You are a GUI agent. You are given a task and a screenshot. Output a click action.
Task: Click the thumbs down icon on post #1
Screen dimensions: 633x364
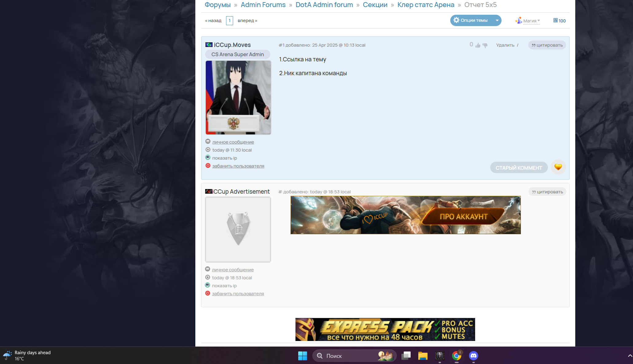coord(485,45)
